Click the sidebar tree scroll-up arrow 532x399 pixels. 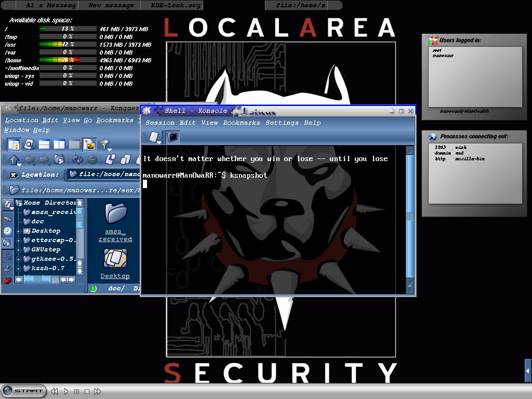point(79,203)
